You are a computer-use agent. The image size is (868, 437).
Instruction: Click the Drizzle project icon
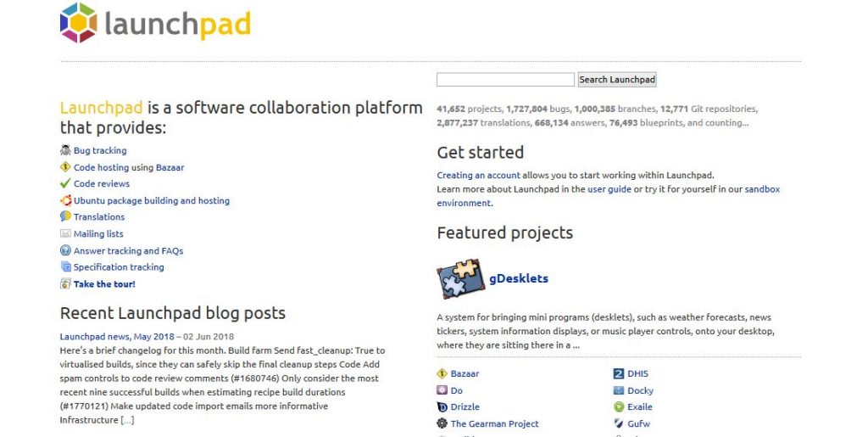click(x=442, y=407)
